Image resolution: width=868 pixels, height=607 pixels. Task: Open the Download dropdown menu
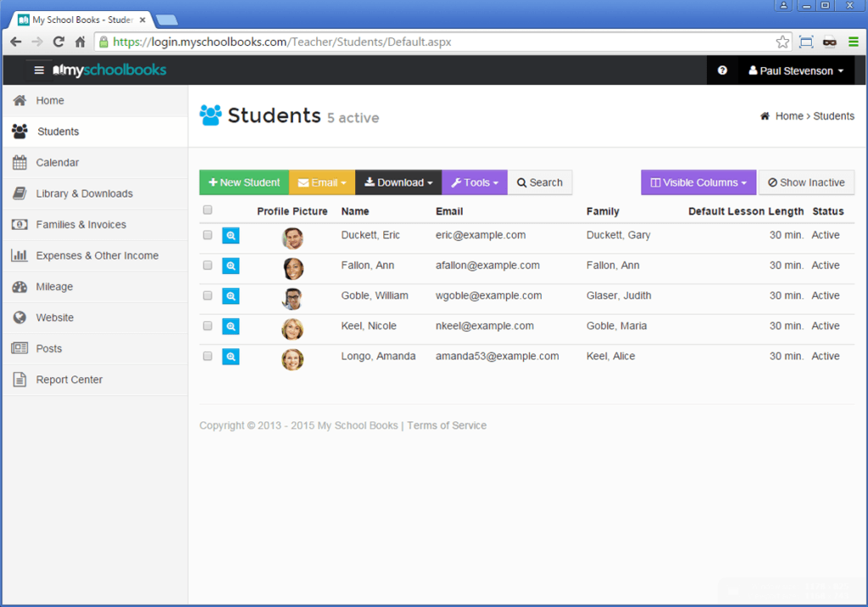coord(398,182)
